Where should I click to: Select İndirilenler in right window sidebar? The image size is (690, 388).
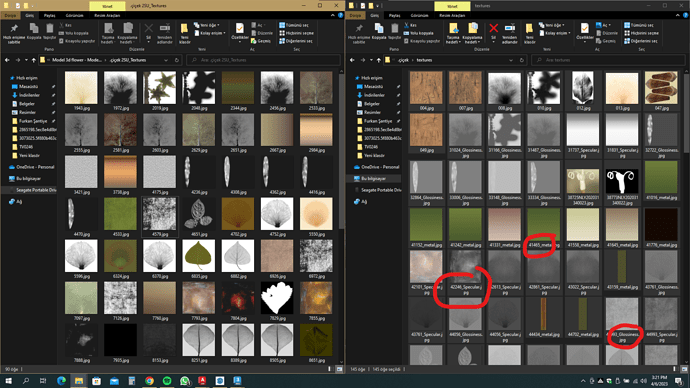374,95
